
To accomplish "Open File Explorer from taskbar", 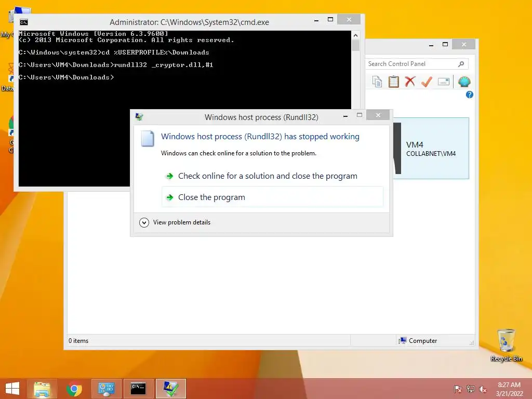I will click(x=42, y=389).
